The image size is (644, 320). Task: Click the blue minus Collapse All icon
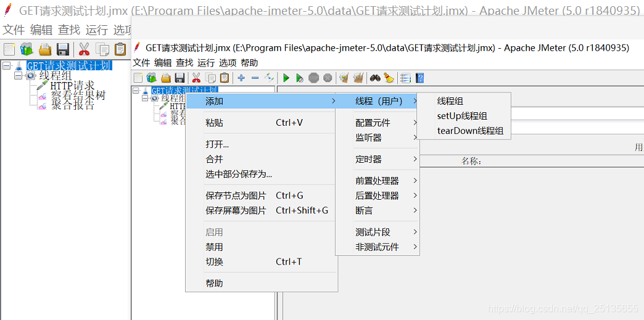click(x=255, y=78)
